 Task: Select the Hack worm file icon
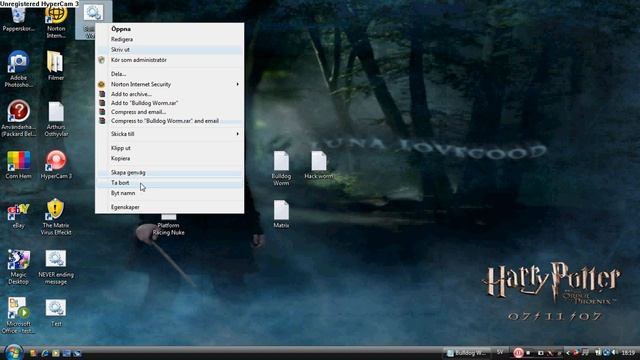pos(319,165)
